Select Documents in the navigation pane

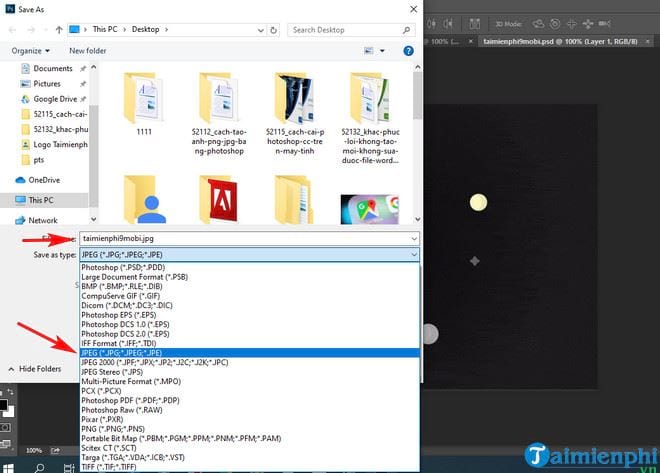pyautogui.click(x=53, y=68)
